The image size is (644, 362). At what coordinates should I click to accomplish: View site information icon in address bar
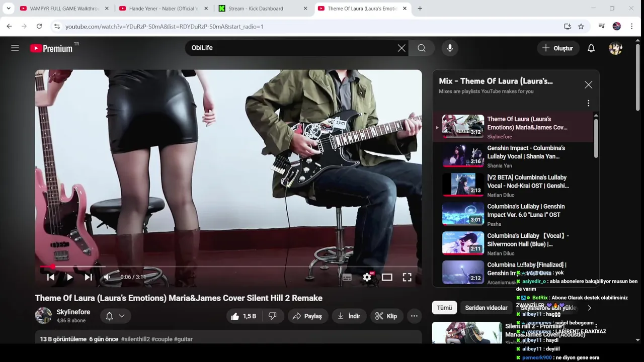[57, 26]
